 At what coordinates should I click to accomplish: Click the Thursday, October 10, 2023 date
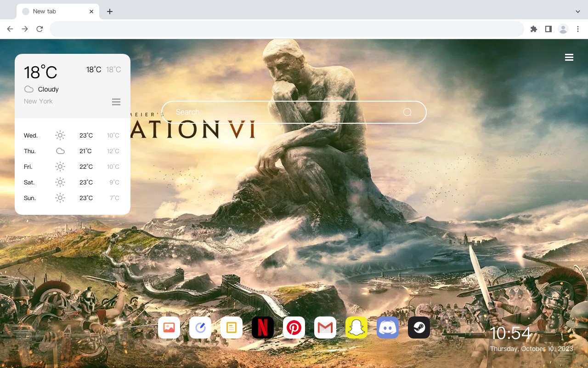point(531,349)
